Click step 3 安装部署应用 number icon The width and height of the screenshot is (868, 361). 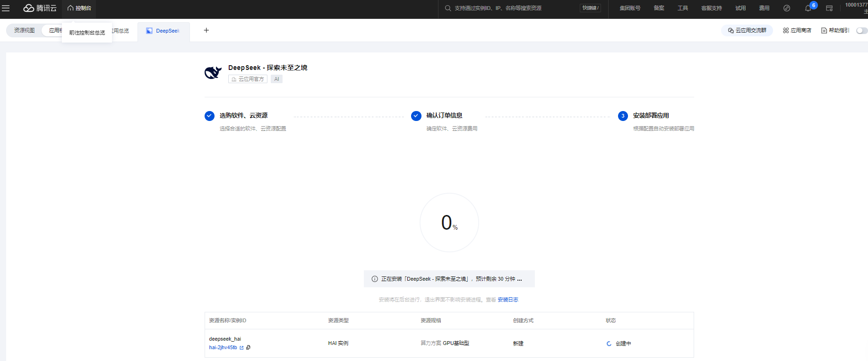623,116
